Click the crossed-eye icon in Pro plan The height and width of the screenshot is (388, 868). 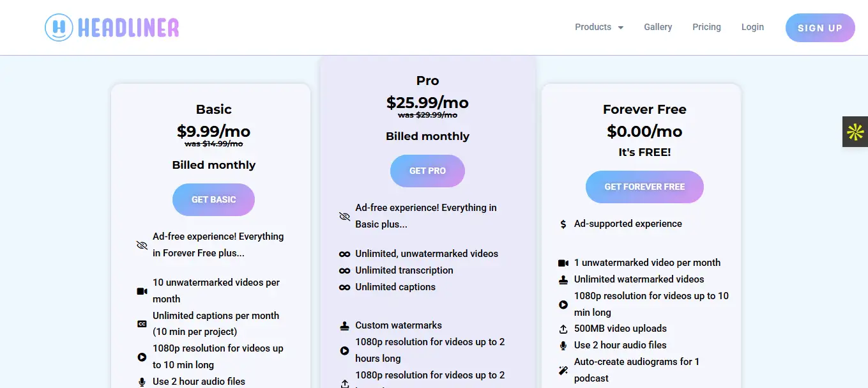click(x=344, y=216)
